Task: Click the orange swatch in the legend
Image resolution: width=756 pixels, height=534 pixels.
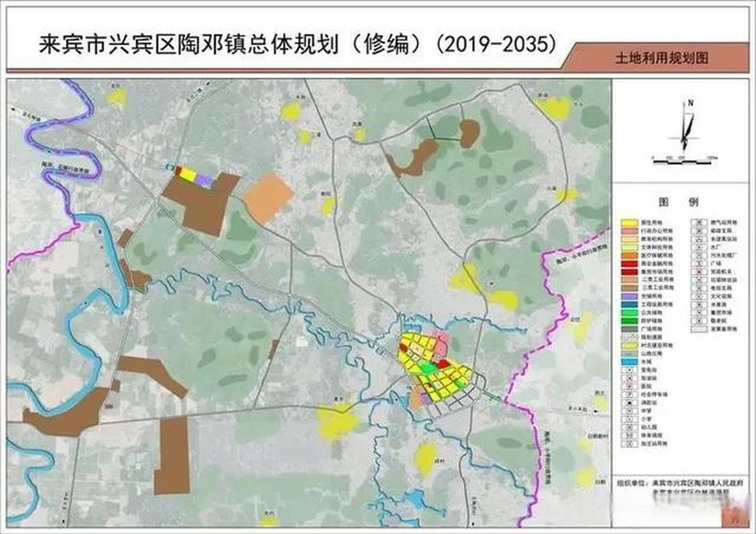Action: (629, 255)
